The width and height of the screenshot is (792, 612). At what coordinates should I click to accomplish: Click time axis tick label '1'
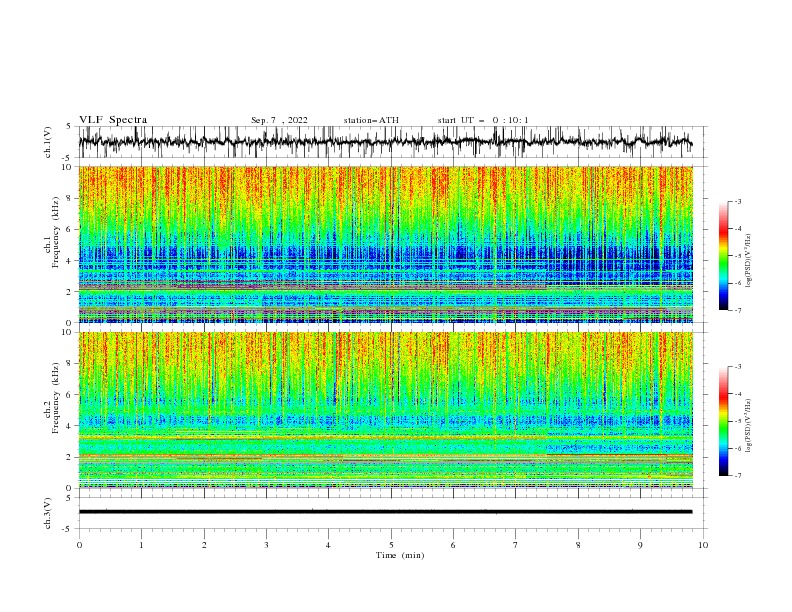pyautogui.click(x=141, y=545)
